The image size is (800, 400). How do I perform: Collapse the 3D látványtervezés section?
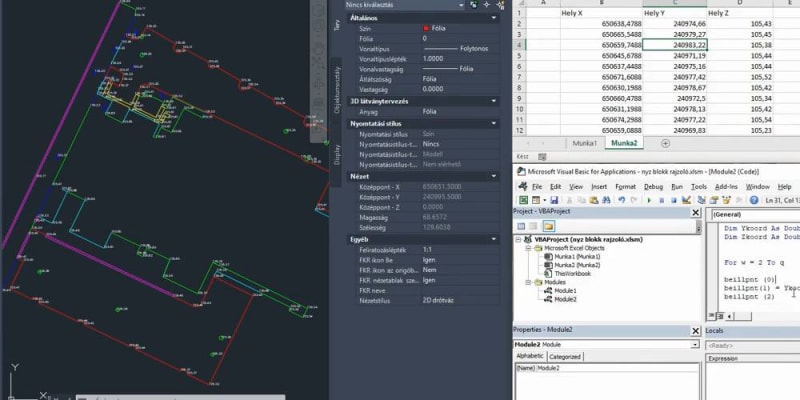493,101
